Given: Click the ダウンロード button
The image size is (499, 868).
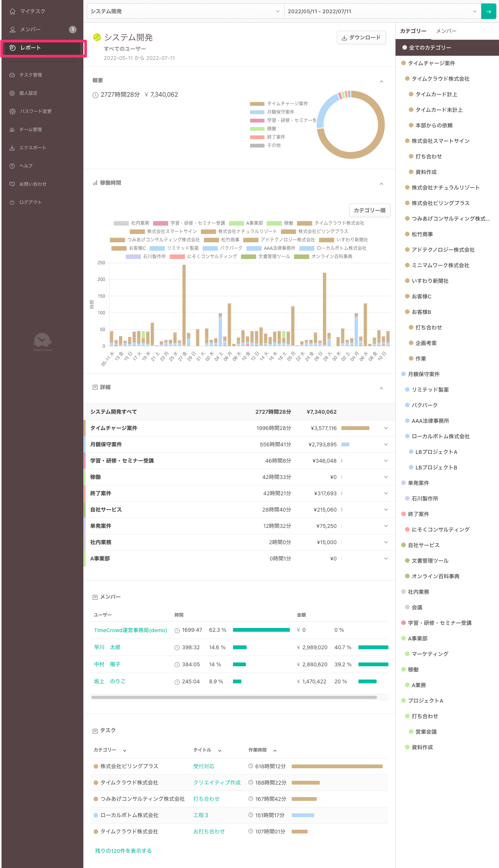Looking at the screenshot, I should [361, 38].
